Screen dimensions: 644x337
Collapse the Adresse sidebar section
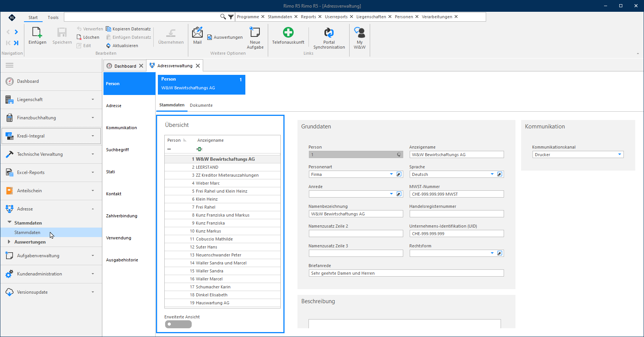[x=51, y=209]
